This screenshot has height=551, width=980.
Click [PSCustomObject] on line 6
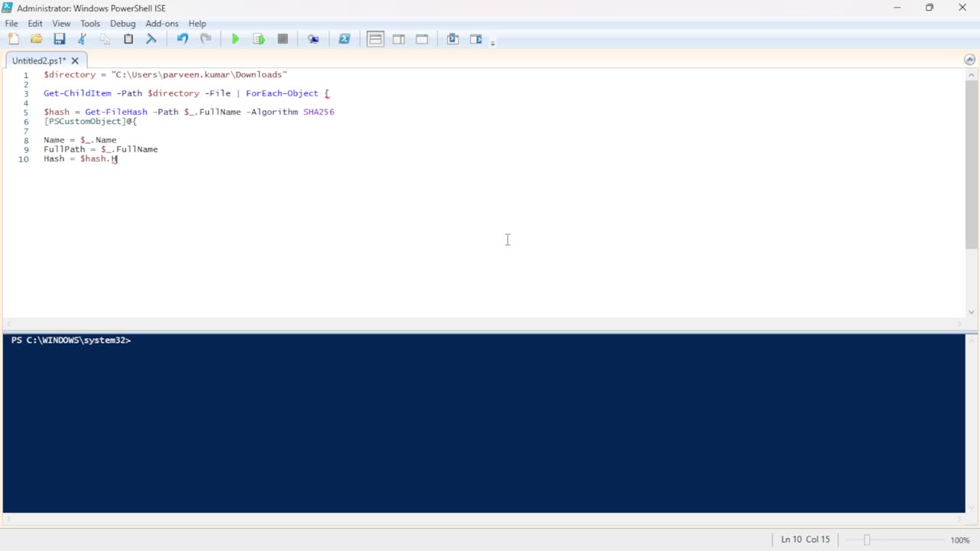84,121
